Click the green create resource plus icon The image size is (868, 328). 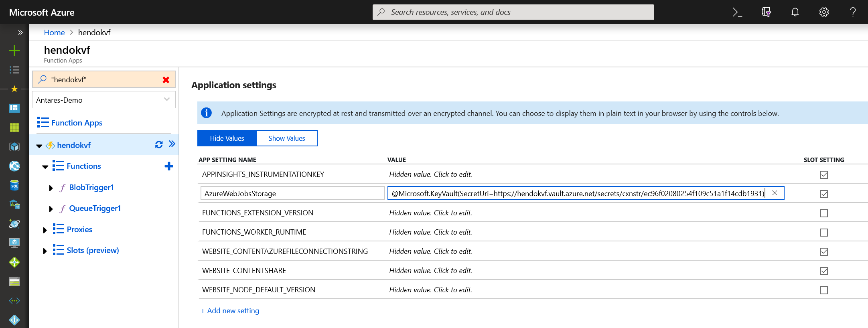click(14, 51)
